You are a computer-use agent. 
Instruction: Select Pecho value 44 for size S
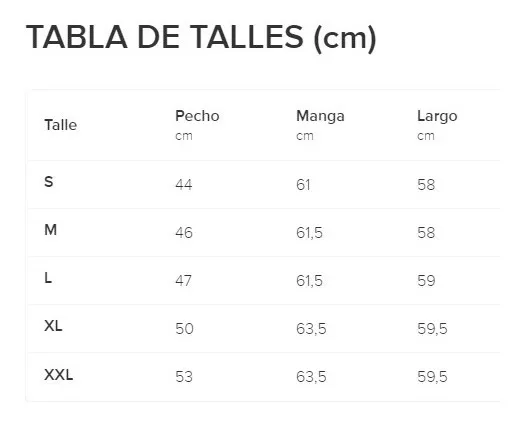(184, 185)
